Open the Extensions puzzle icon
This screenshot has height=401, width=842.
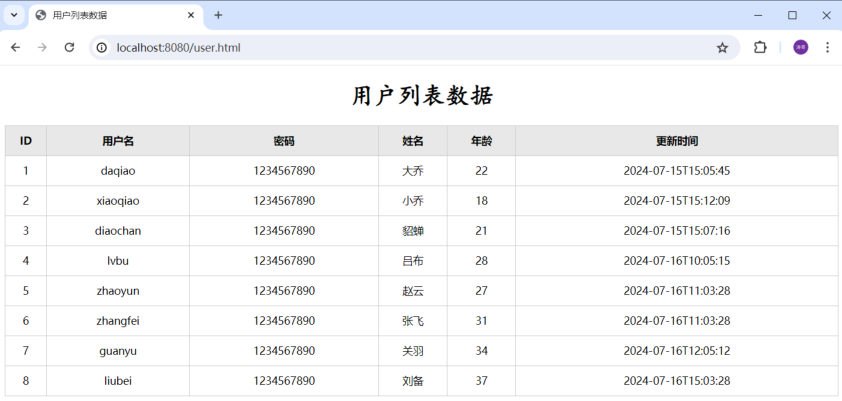tap(760, 48)
